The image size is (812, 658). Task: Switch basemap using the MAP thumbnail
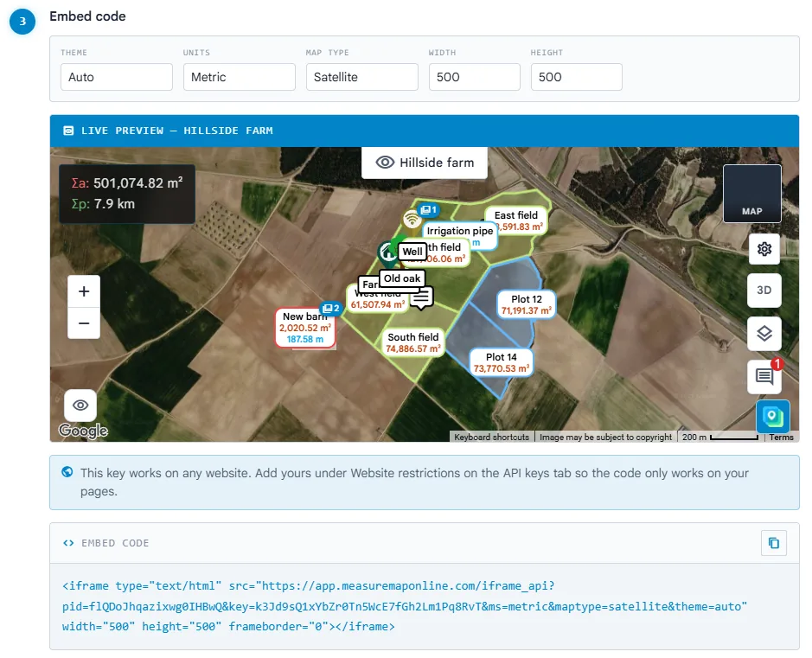(x=752, y=194)
